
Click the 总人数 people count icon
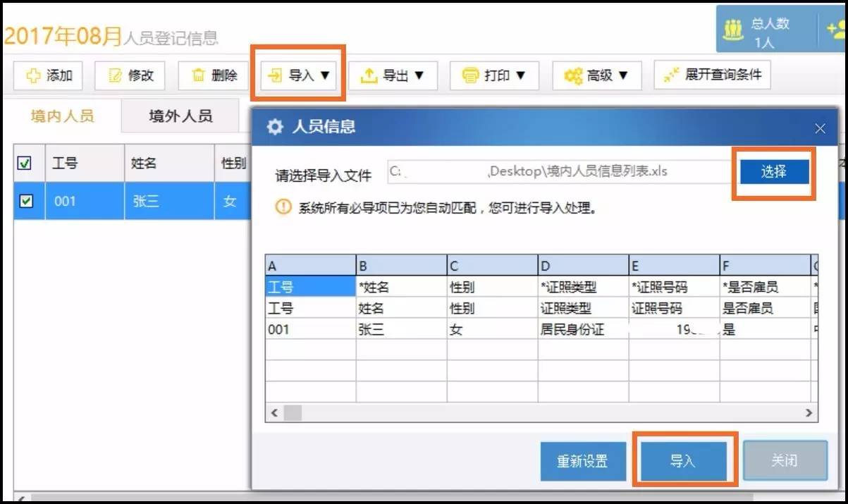coord(734,30)
